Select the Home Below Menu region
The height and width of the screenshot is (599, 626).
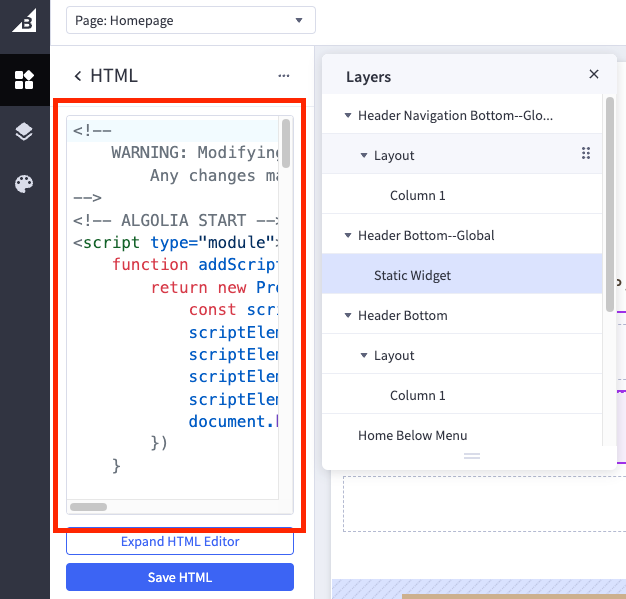pyautogui.click(x=462, y=435)
